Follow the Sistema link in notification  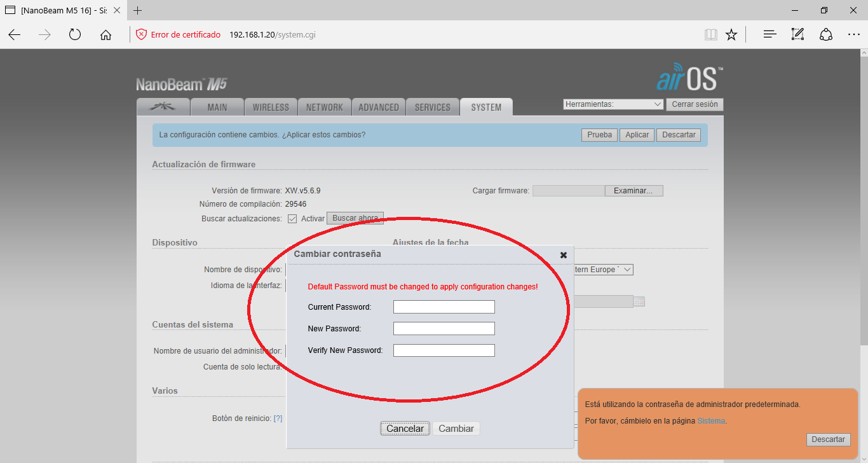coord(710,421)
